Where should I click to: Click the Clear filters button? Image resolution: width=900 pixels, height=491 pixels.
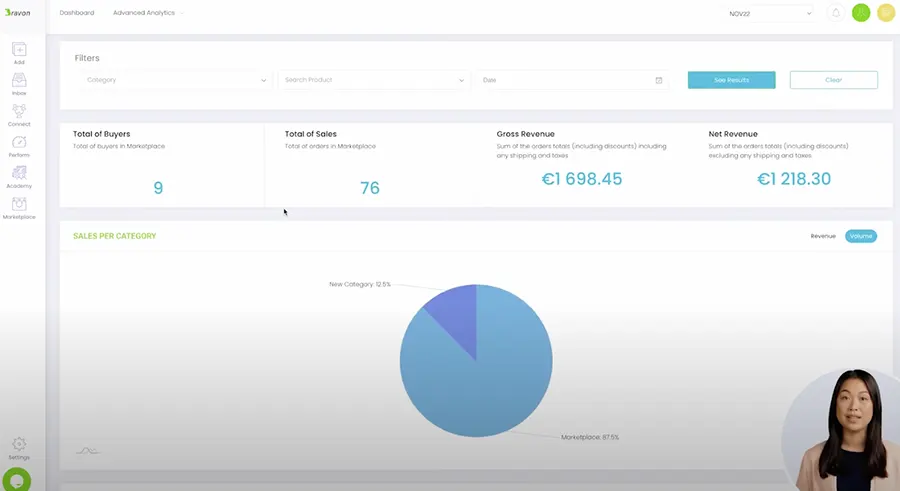click(833, 80)
